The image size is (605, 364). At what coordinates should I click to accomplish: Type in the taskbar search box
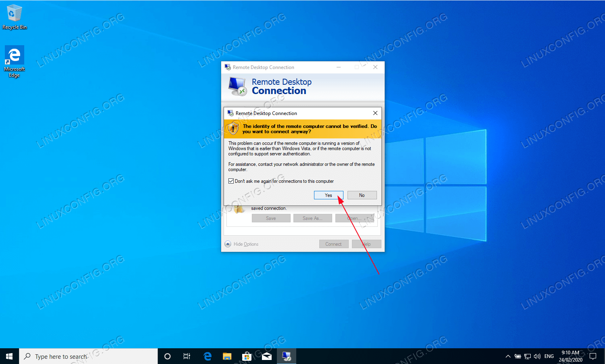coord(89,356)
